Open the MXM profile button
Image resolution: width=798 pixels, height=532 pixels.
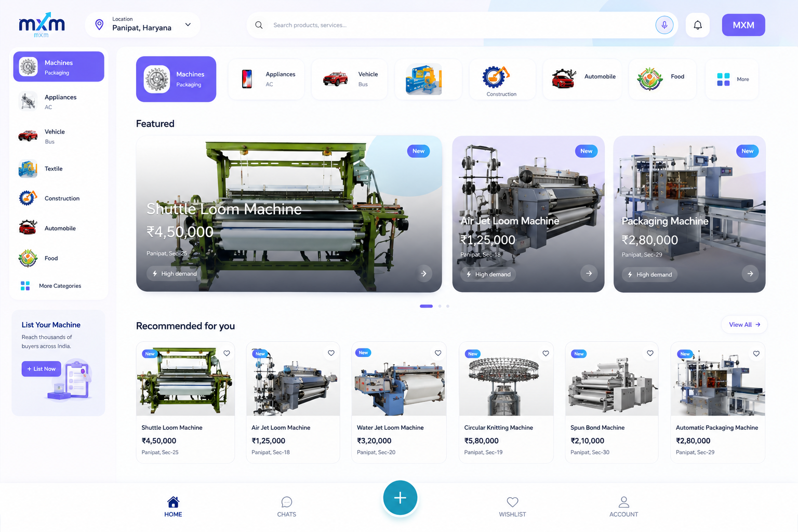pyautogui.click(x=743, y=25)
